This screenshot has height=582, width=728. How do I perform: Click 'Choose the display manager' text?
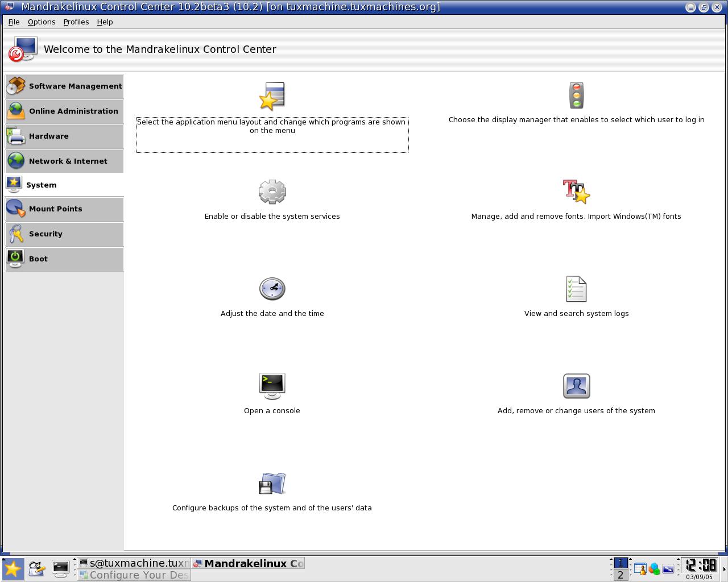click(x=576, y=119)
